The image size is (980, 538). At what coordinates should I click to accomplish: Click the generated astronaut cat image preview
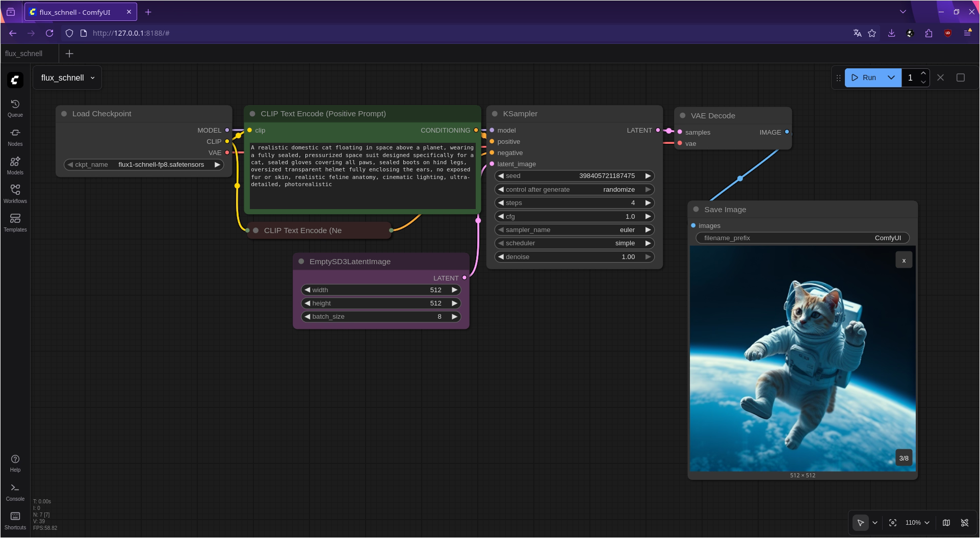coord(803,357)
